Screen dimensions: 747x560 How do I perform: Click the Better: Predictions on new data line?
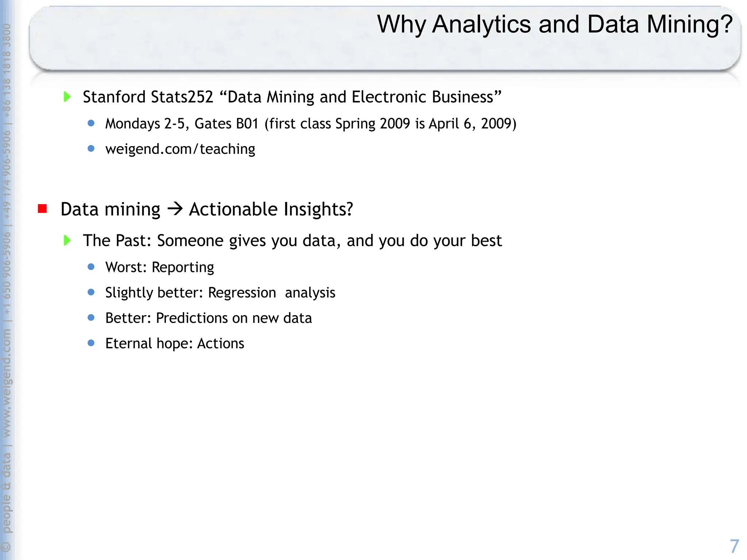pos(209,318)
